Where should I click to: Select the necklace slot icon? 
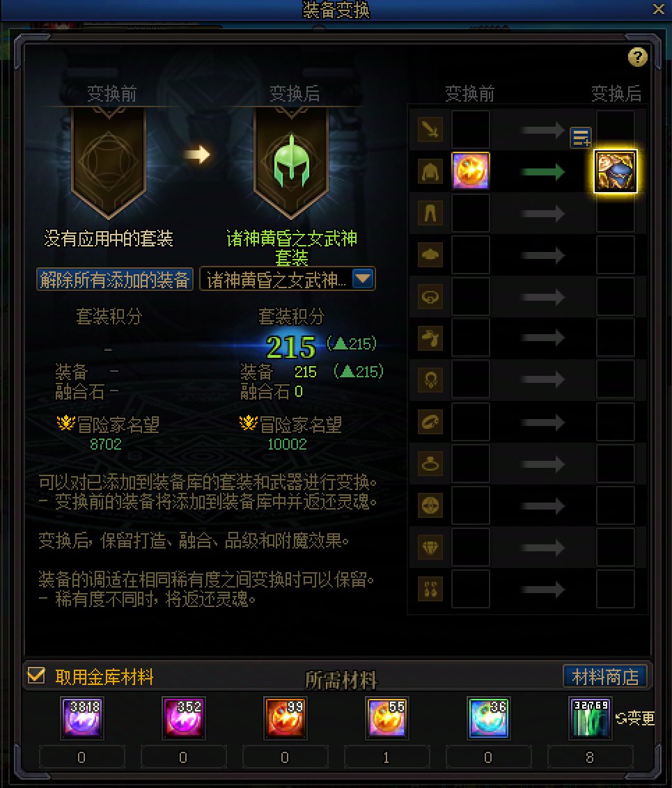coord(430,381)
